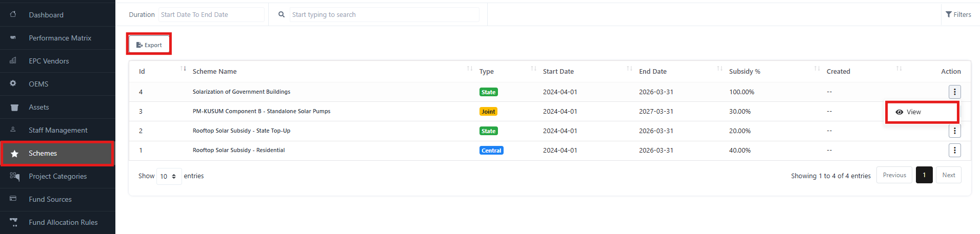Open Dashboard from sidebar

point(46,15)
